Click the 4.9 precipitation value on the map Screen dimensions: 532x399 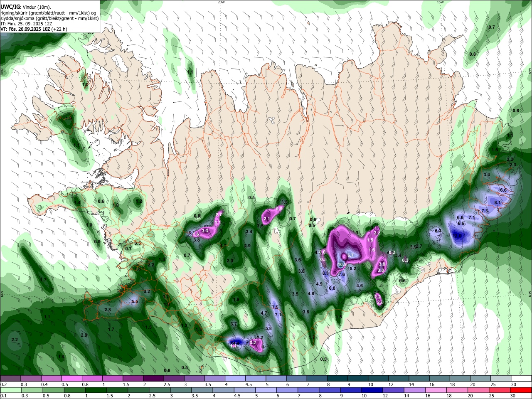point(319,284)
